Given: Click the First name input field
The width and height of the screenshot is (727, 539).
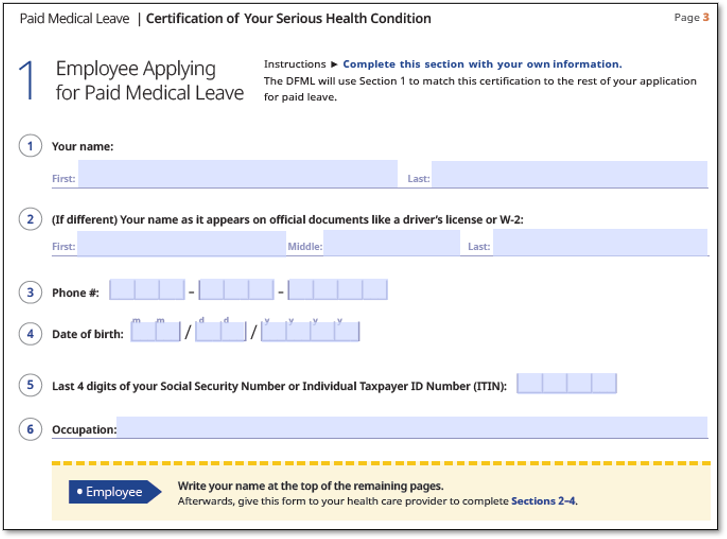Looking at the screenshot, I should tap(237, 175).
